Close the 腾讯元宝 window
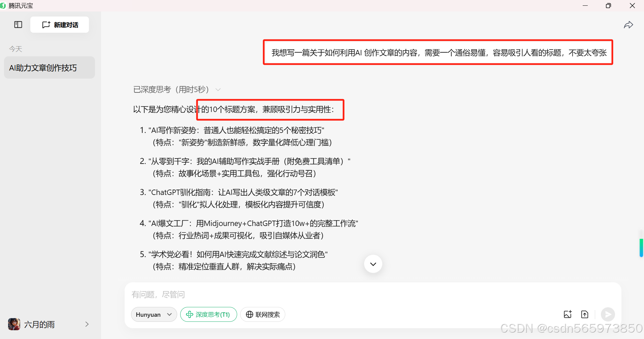Image resolution: width=644 pixels, height=339 pixels. pyautogui.click(x=632, y=6)
